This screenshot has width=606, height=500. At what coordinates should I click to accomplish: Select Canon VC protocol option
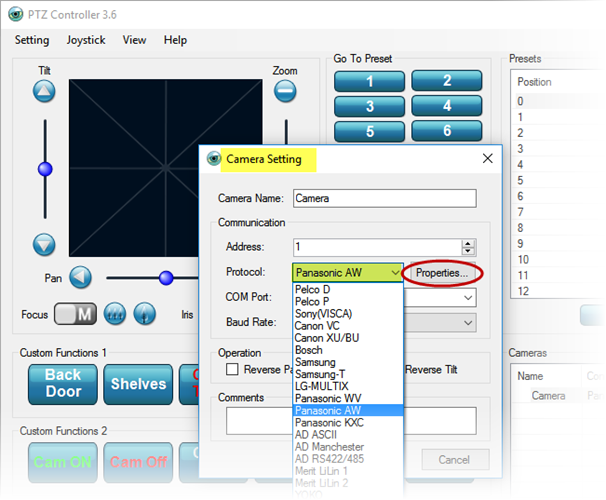coord(348,326)
